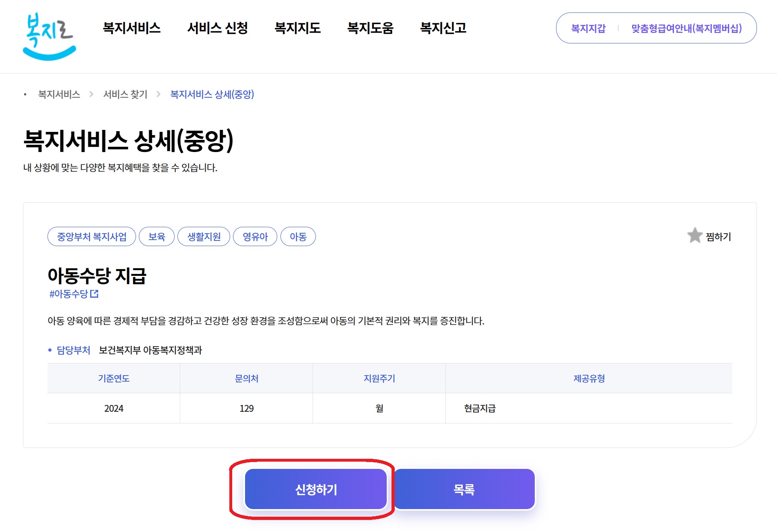This screenshot has height=532, width=777.
Task: Select the 생활지원 tag
Action: pos(204,236)
